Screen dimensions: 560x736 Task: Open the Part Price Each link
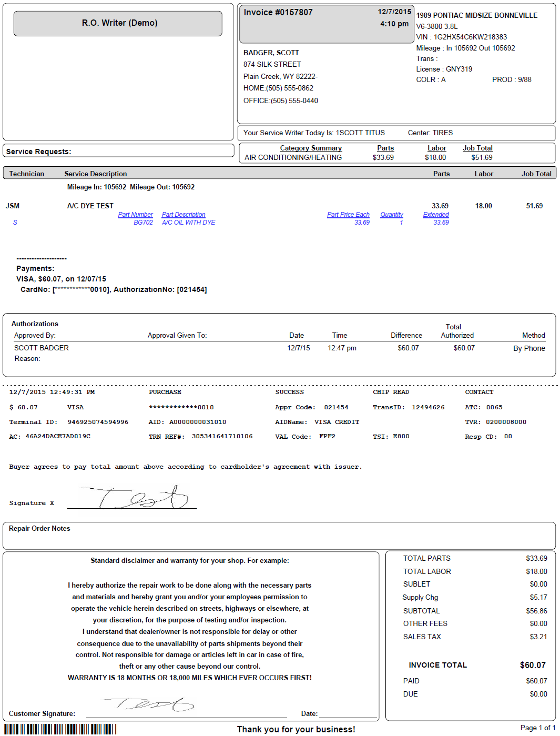click(348, 214)
